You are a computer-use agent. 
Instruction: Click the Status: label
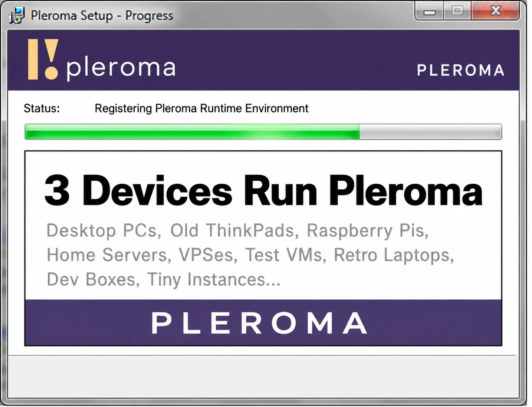42,108
